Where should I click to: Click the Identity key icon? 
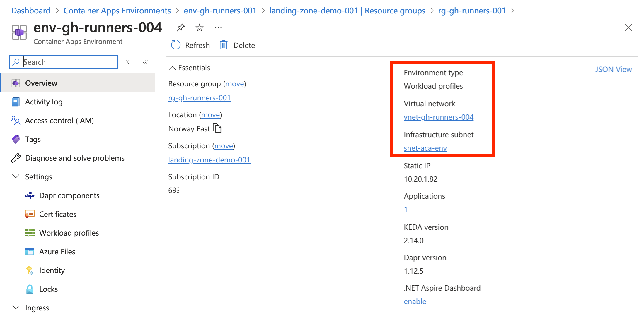[30, 270]
